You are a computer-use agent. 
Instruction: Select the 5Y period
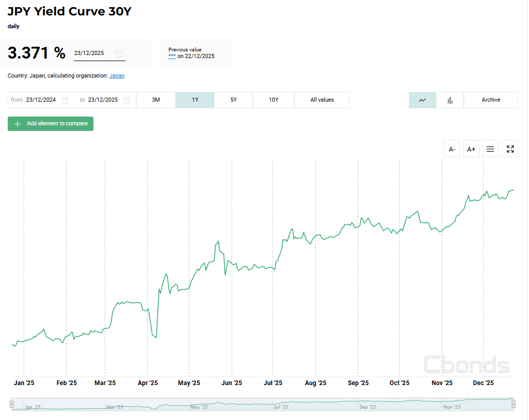click(x=234, y=100)
